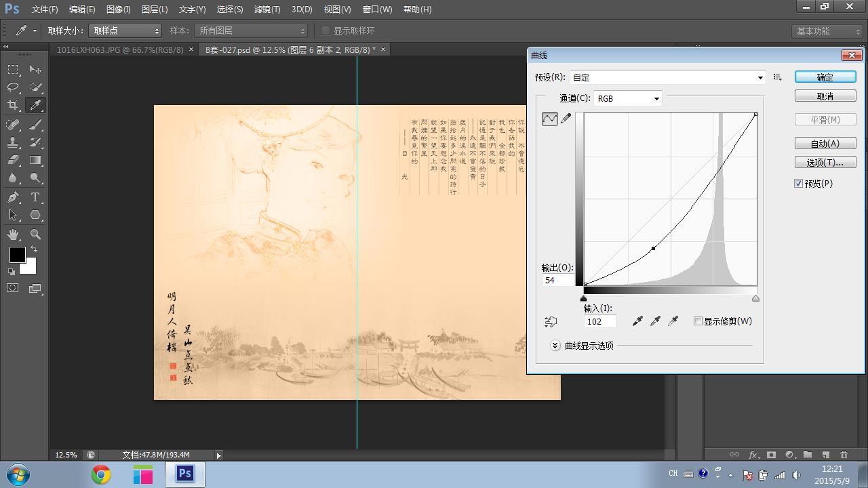Select the Polygon shape tool
Viewport: 868px width, 488px height.
[35, 215]
